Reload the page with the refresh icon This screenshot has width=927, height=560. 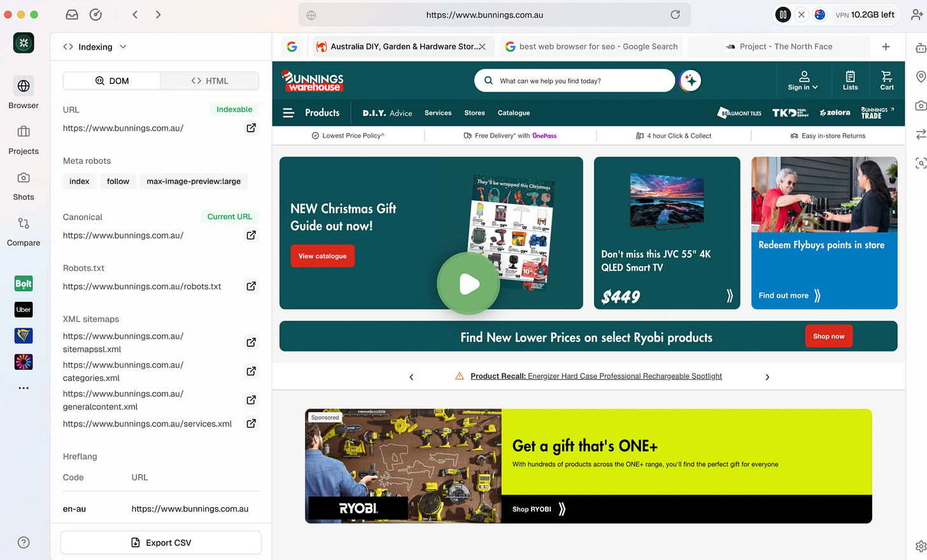tap(675, 15)
